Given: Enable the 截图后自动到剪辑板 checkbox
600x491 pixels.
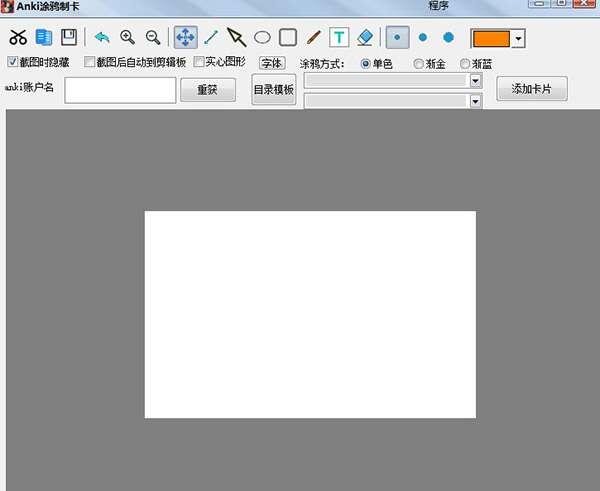Looking at the screenshot, I should pos(90,62).
